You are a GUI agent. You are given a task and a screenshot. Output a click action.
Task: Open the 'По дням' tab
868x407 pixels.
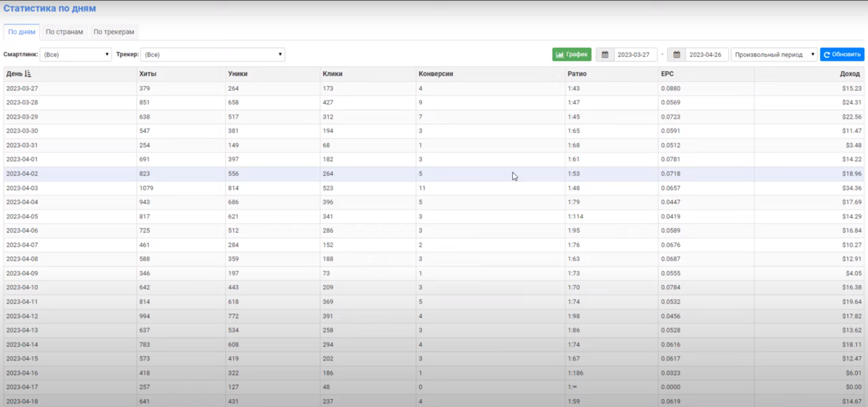(x=22, y=32)
